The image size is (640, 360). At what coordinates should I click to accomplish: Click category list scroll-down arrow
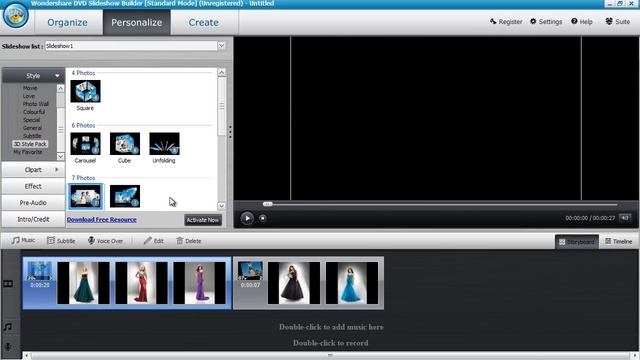60,156
